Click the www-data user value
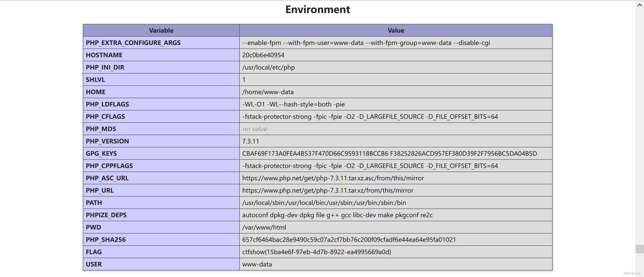 coord(257,264)
